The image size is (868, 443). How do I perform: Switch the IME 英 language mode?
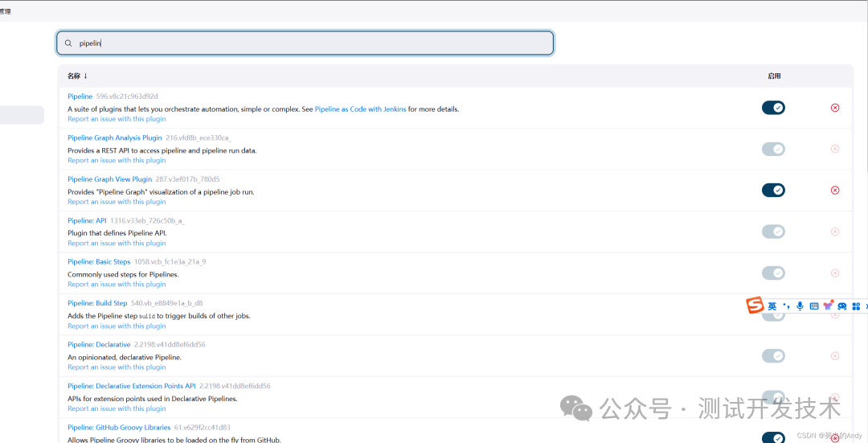pos(772,306)
